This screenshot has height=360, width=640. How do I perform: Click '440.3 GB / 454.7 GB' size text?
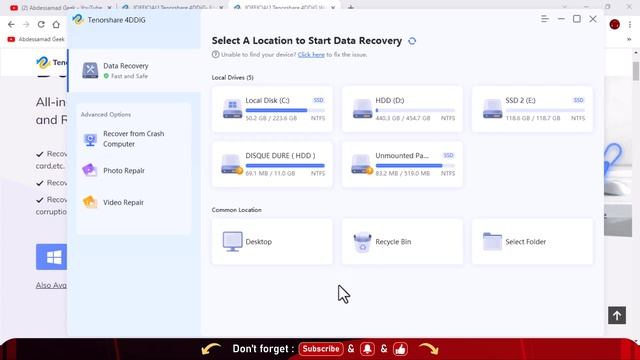(402, 118)
